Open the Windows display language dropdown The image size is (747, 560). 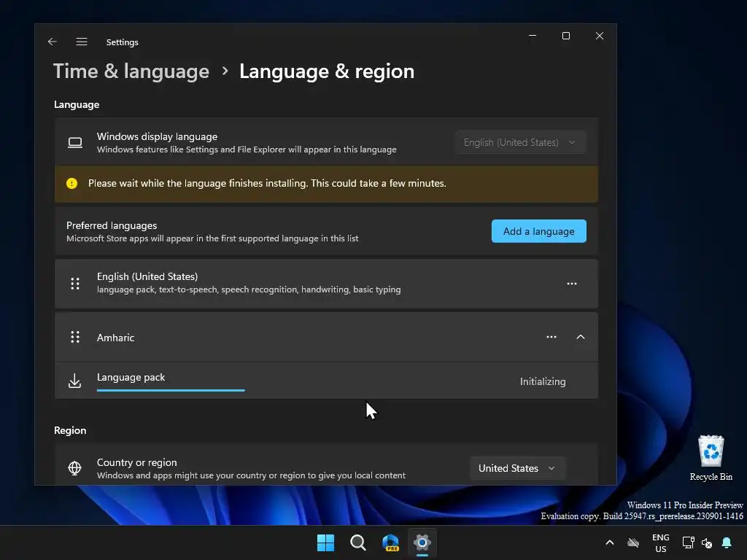point(520,142)
